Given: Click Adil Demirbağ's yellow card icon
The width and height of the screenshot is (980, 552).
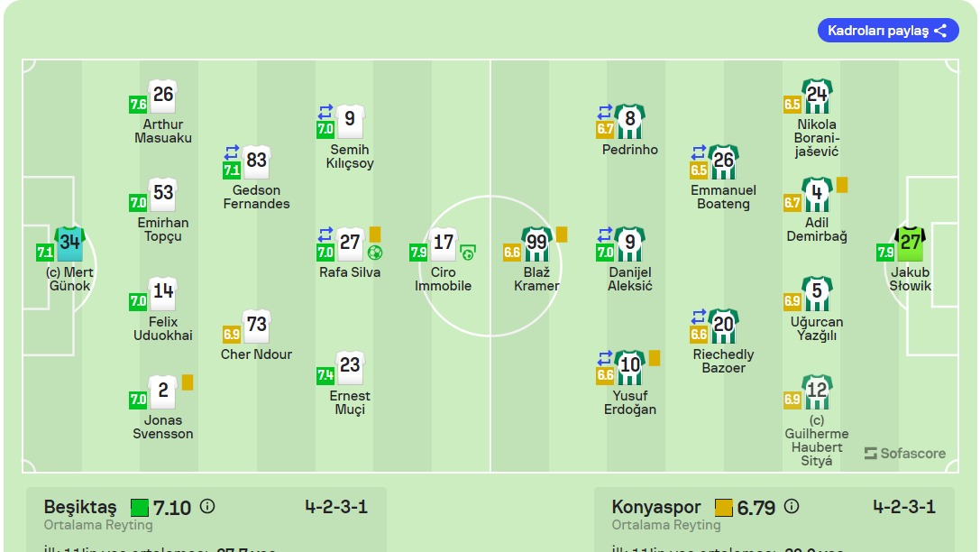Looking at the screenshot, I should click(x=842, y=185).
